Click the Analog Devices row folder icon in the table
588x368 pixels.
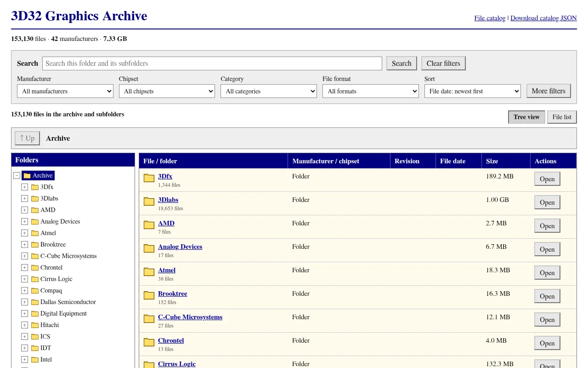pos(149,248)
